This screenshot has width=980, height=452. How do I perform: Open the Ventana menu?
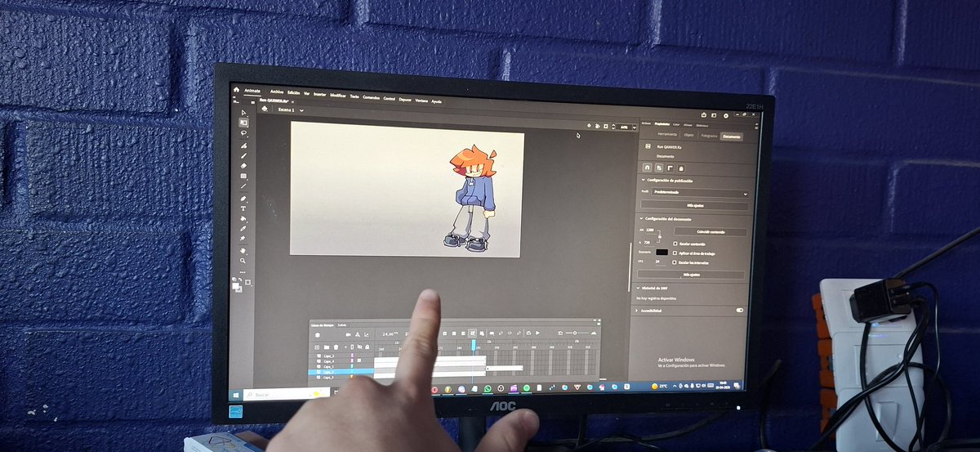[x=421, y=100]
